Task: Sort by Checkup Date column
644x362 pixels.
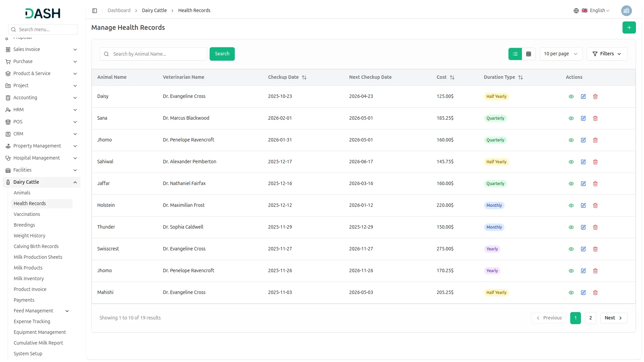Action: click(304, 77)
